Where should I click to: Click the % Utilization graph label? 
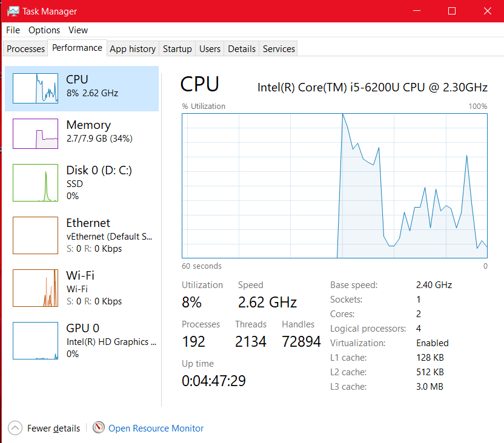(x=204, y=107)
